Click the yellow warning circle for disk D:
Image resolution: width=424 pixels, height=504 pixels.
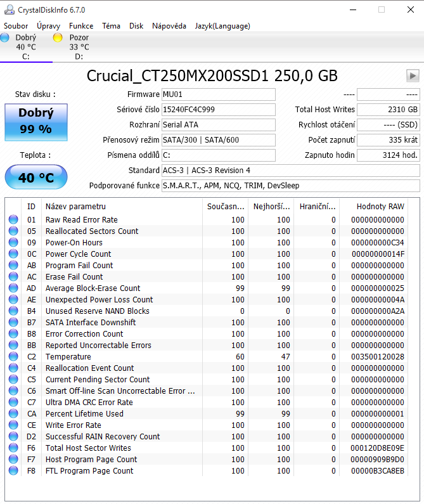pos(58,37)
